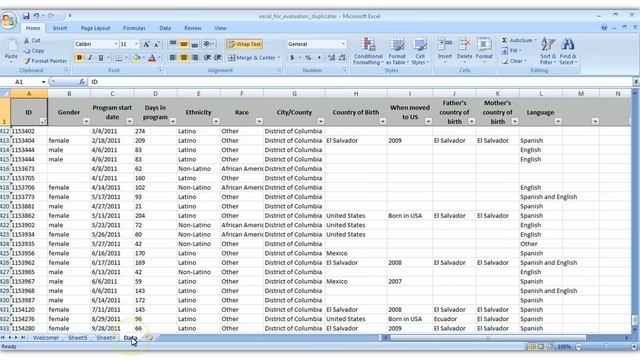Toggle Center horizontal alignment

pyautogui.click(x=184, y=58)
